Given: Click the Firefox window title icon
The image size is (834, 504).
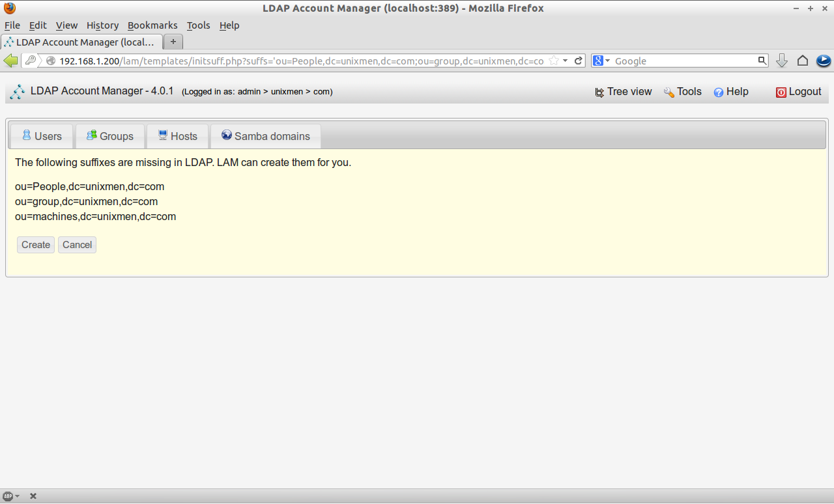Looking at the screenshot, I should coord(9,8).
